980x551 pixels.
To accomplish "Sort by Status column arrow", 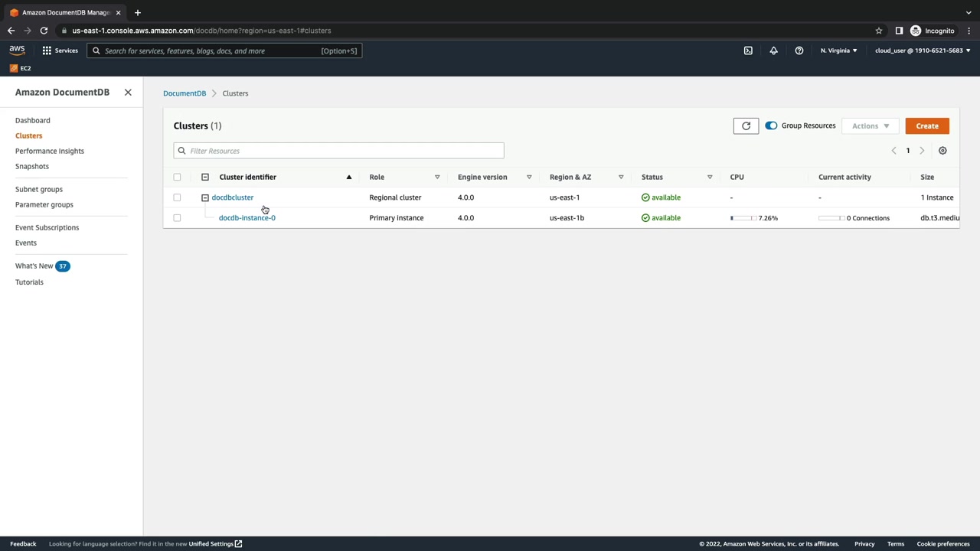I will tap(710, 177).
